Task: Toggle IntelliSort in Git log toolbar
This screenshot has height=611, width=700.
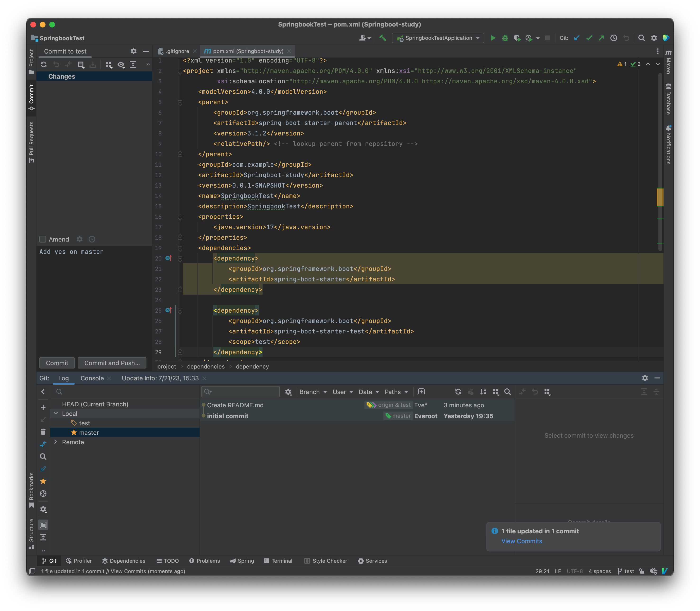Action: (x=483, y=392)
